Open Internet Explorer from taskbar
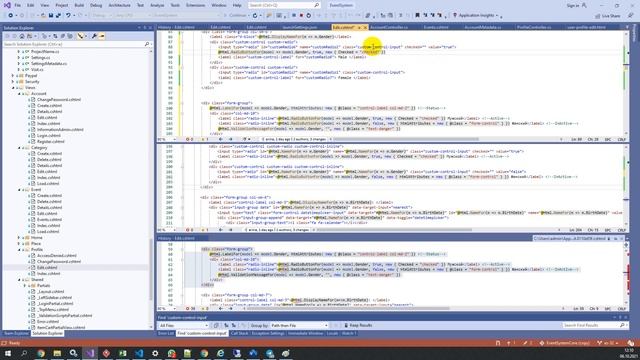640x360 pixels. coord(220,353)
